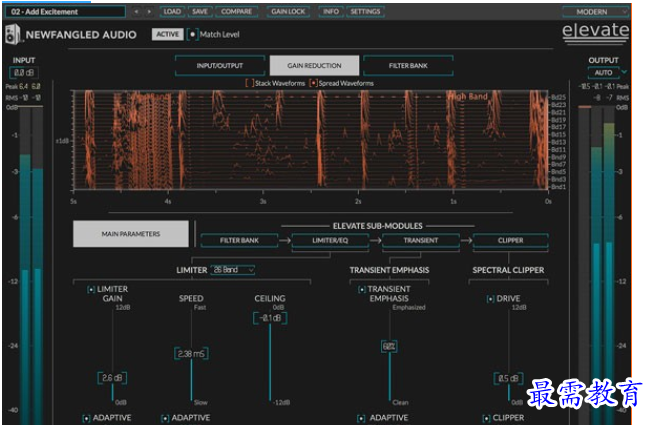Click the Newfangled Audio logo icon
Viewport: 651px width, 425px height.
11,35
